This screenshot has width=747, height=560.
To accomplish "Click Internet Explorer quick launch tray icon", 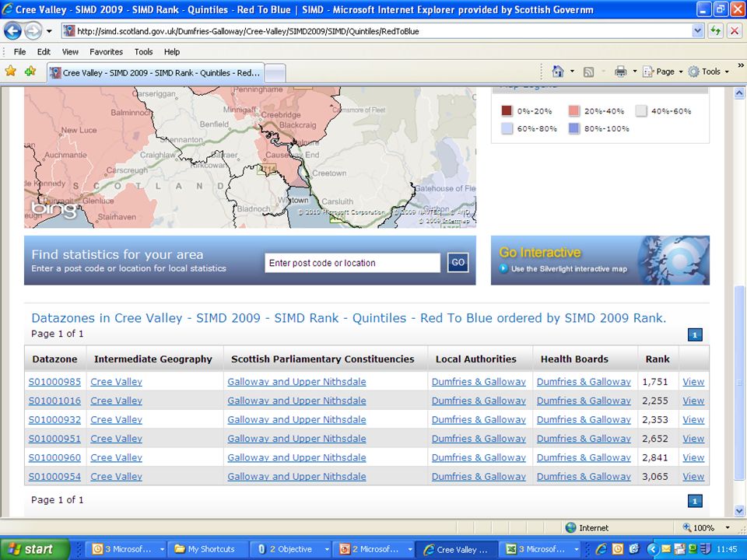I will 601,549.
